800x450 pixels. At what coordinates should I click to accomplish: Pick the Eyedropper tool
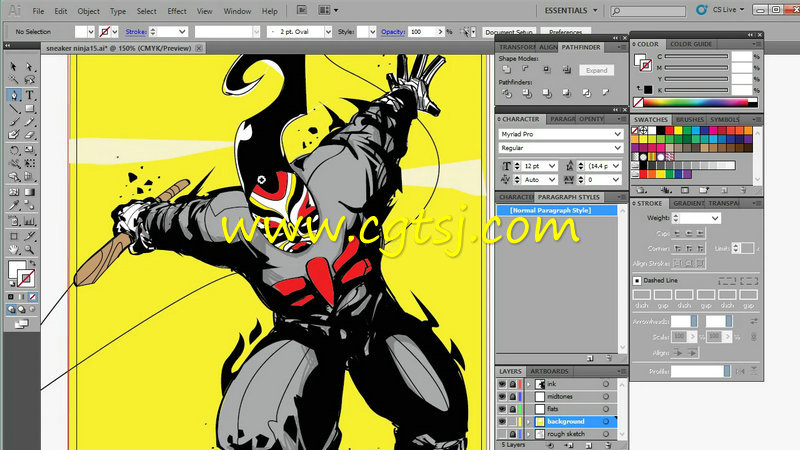(14, 207)
